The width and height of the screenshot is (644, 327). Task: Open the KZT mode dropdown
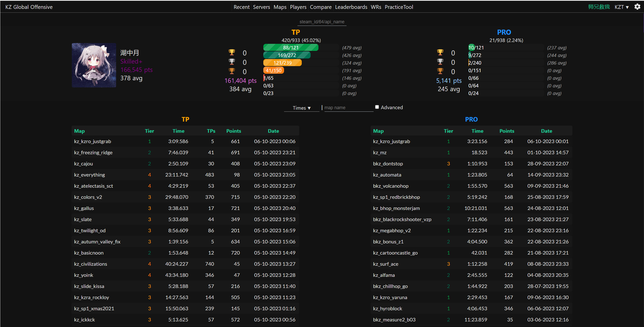pyautogui.click(x=621, y=7)
